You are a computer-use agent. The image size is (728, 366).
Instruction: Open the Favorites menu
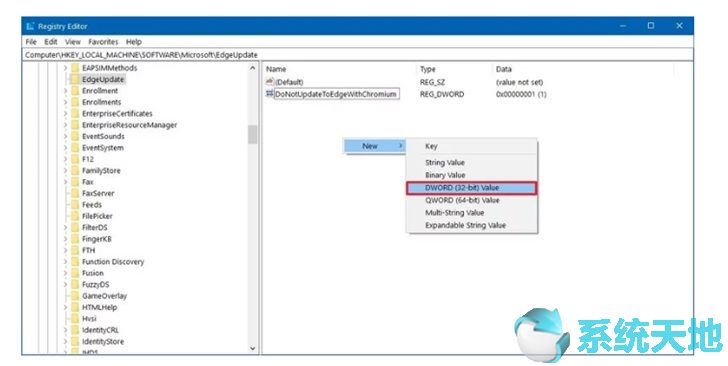pos(103,42)
